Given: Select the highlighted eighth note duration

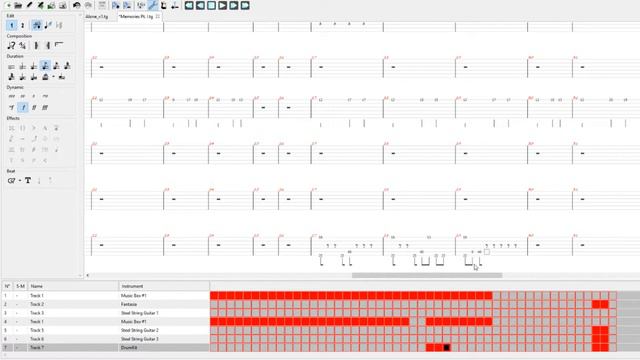Looking at the screenshot, I should coord(45,66).
